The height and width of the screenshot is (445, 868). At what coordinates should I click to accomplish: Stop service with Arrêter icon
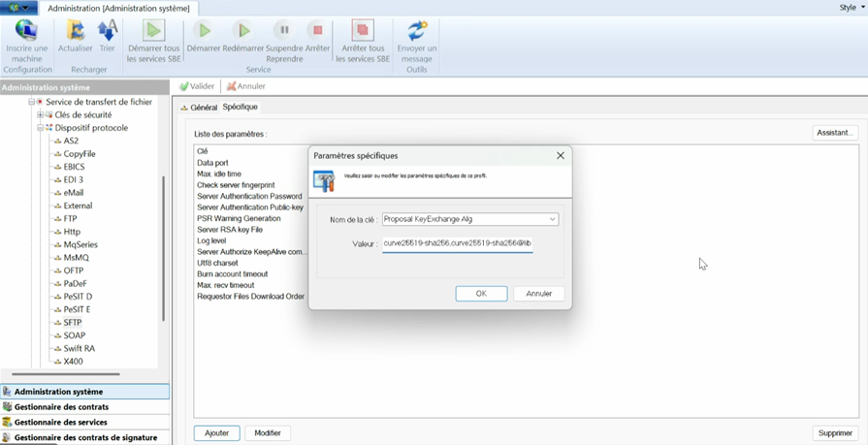[317, 31]
